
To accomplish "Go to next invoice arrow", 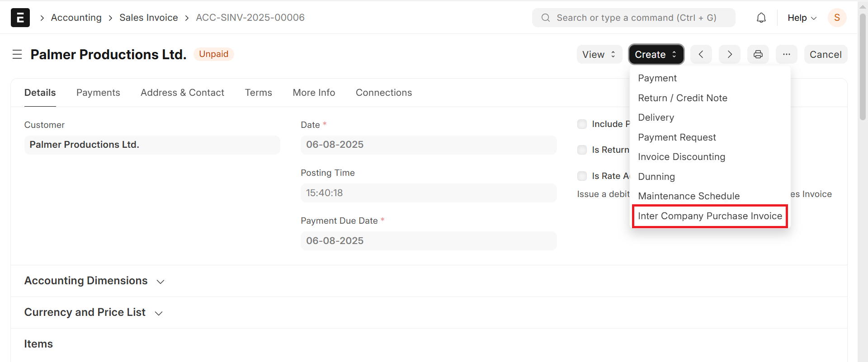I will [x=729, y=55].
